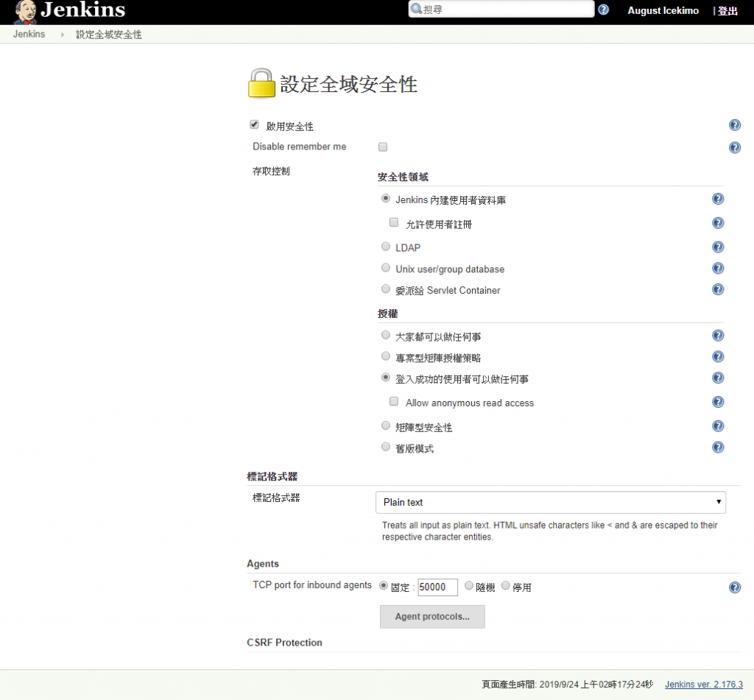
Task: Click the yellow padlock icon
Action: pos(261,82)
